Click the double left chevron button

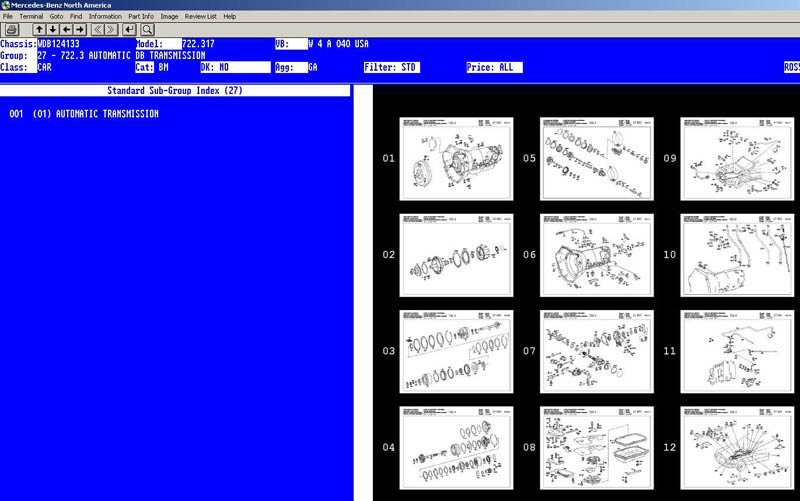point(98,30)
